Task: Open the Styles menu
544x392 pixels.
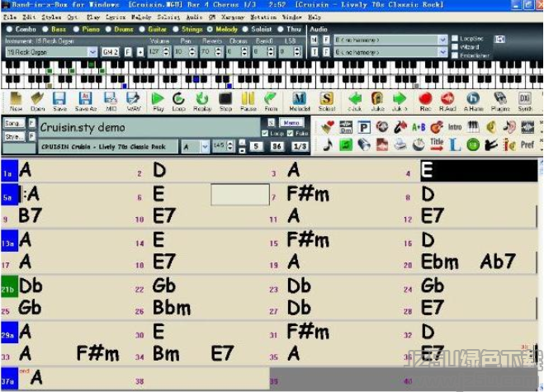Action: tap(51, 17)
